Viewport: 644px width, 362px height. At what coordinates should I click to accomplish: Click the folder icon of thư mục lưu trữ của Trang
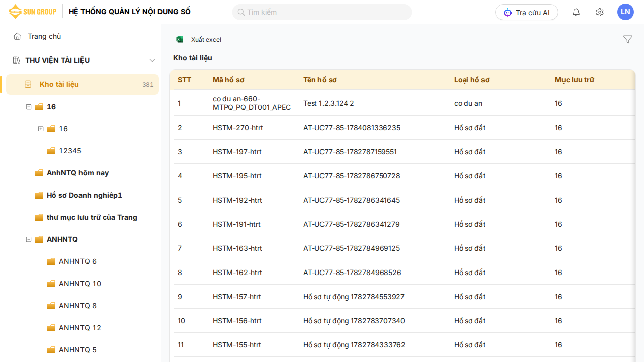39,217
